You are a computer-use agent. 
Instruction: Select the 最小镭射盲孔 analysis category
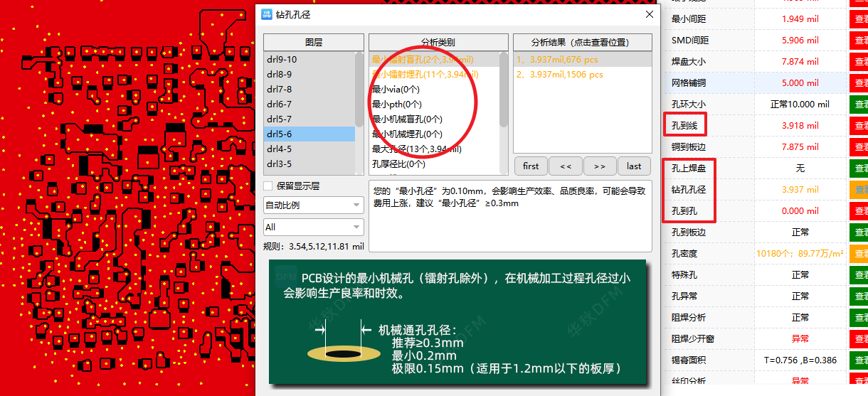pos(434,60)
